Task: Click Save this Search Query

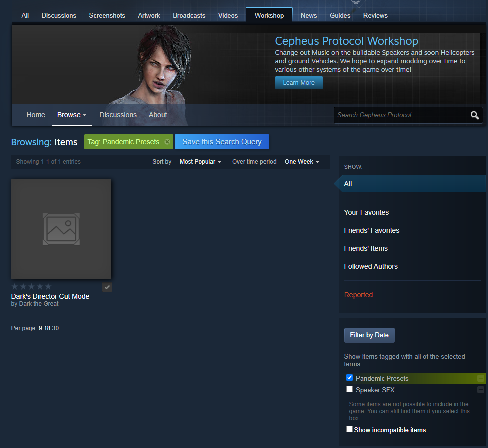Action: [x=222, y=142]
